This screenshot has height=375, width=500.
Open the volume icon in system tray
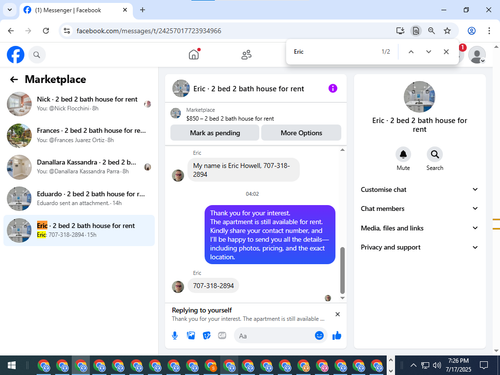click(x=437, y=365)
